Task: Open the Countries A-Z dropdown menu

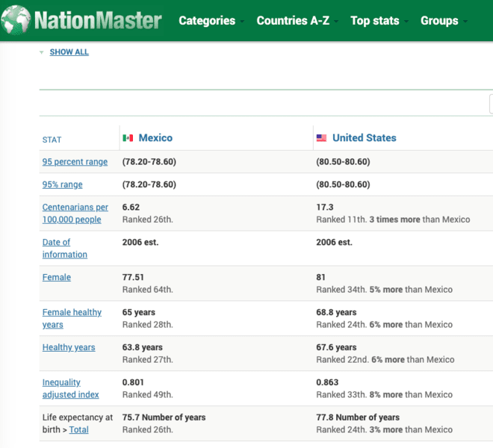Action: click(297, 21)
